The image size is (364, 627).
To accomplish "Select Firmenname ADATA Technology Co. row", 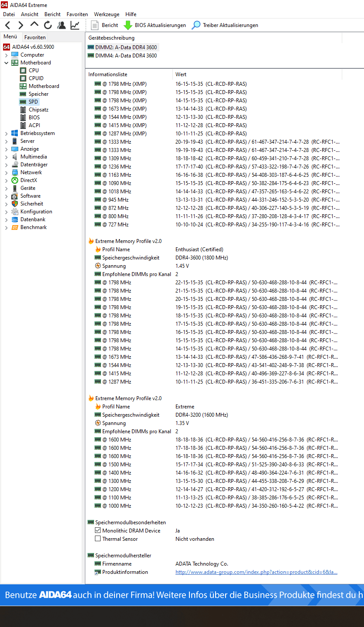I will pyautogui.click(x=213, y=564).
